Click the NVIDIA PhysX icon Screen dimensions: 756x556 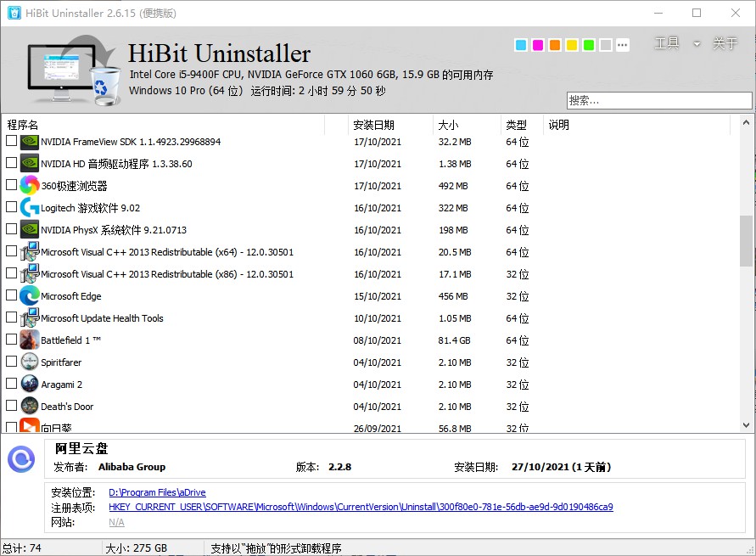30,229
